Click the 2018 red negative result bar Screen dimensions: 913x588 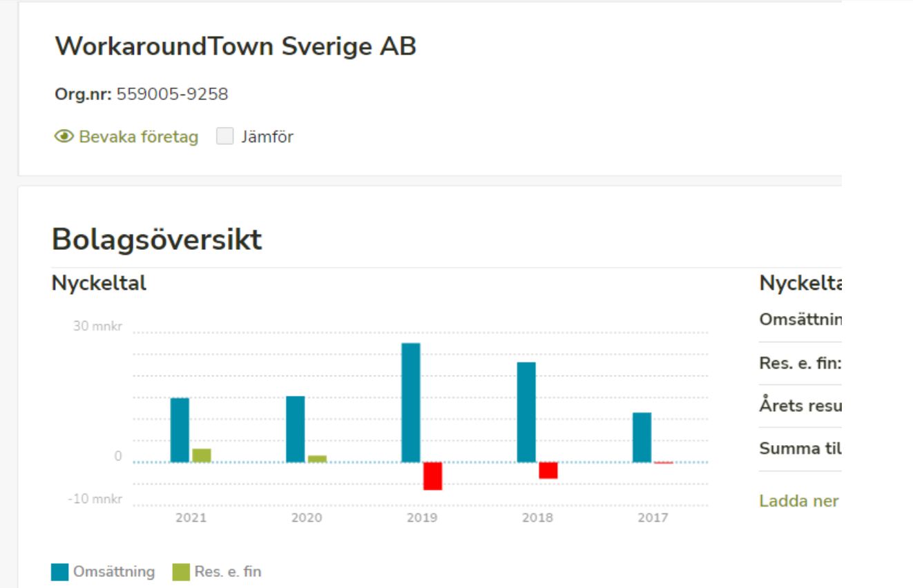click(548, 471)
